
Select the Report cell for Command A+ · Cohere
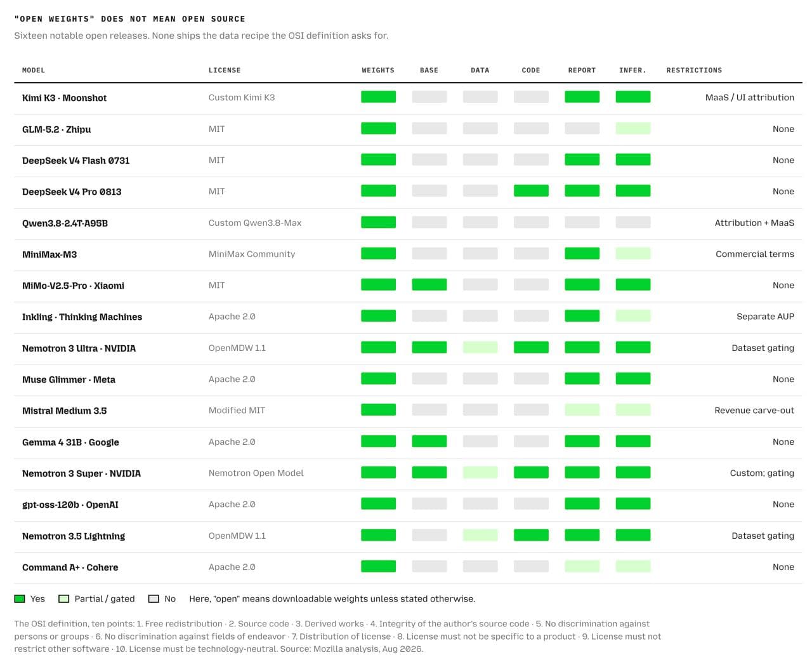pos(582,567)
